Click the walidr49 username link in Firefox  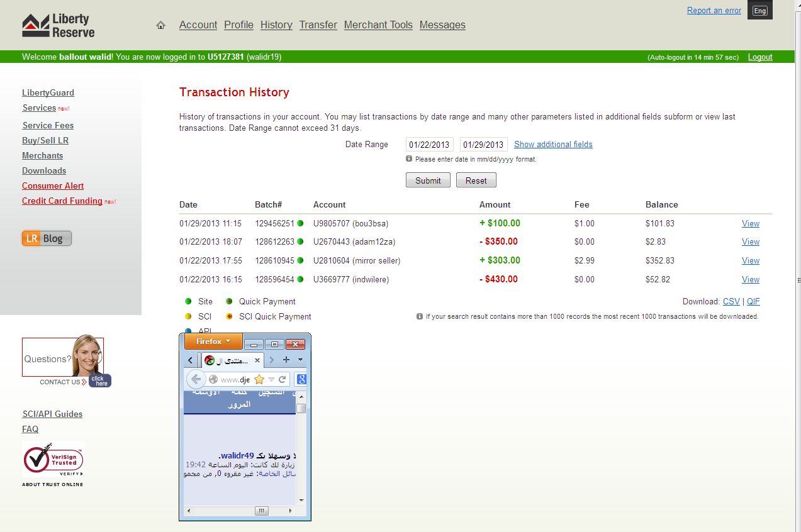click(x=238, y=455)
